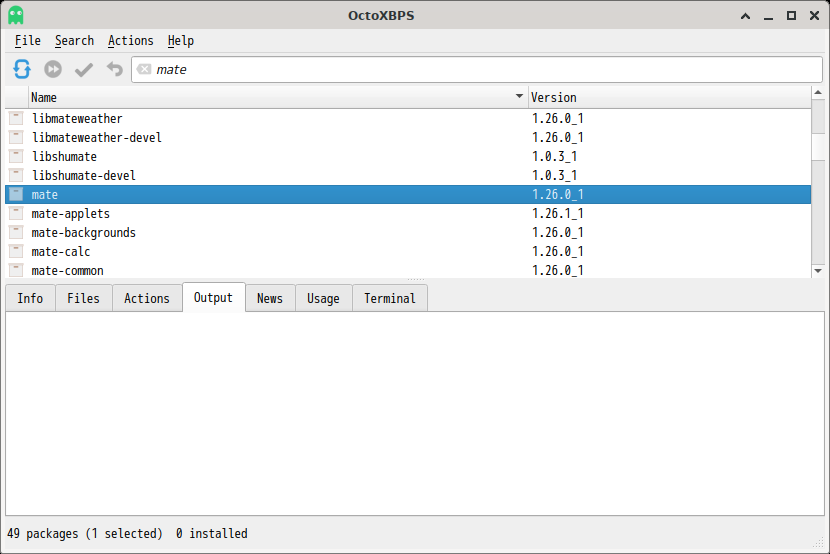Click version 1.26.1_1 of mate-applets

click(x=557, y=214)
